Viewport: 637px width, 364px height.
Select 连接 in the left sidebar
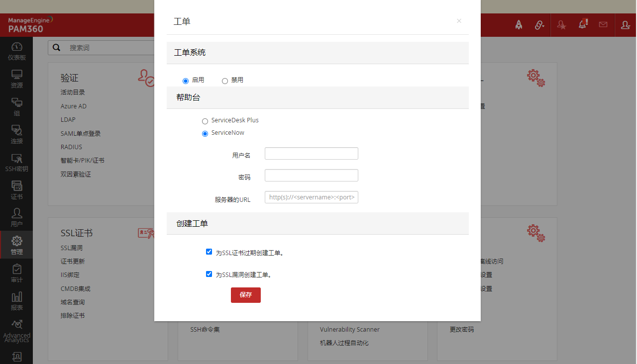pos(16,135)
